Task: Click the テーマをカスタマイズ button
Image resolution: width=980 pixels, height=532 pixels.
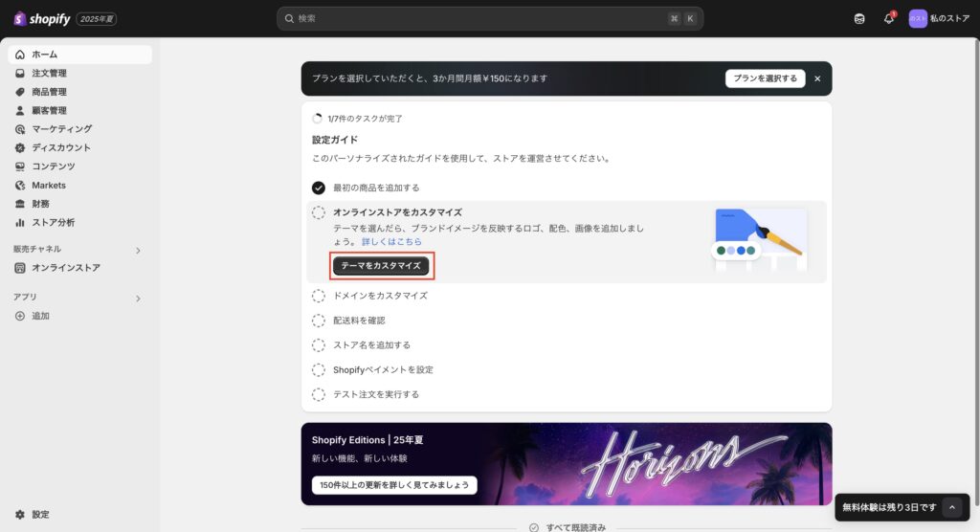Action: (381, 265)
